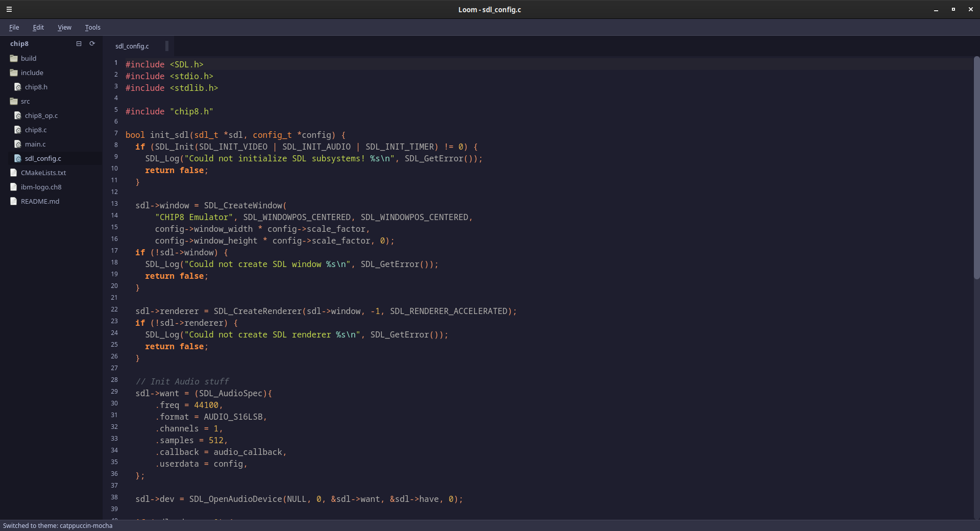The height and width of the screenshot is (531, 980).
Task: Collapse the include folder
Action: pos(14,73)
